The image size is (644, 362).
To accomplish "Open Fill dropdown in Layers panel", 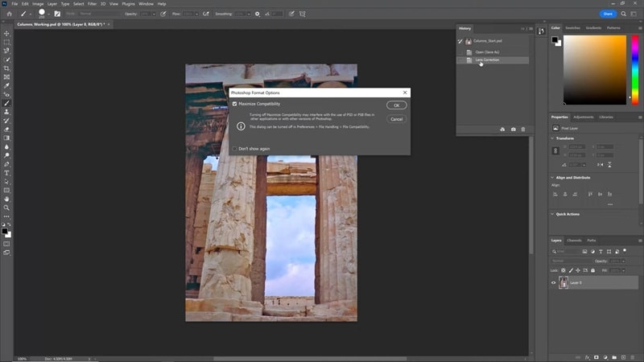I will [623, 270].
